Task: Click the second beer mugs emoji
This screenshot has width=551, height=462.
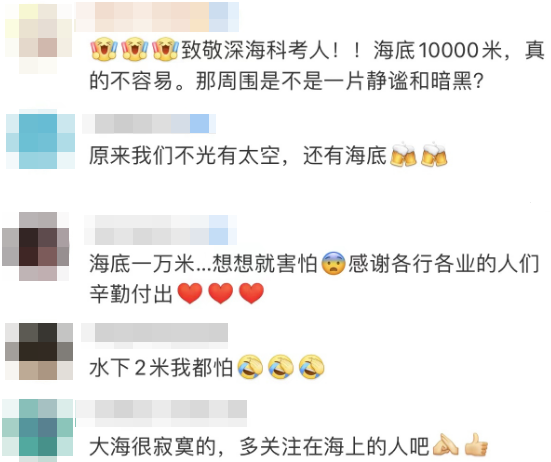Action: click(434, 155)
